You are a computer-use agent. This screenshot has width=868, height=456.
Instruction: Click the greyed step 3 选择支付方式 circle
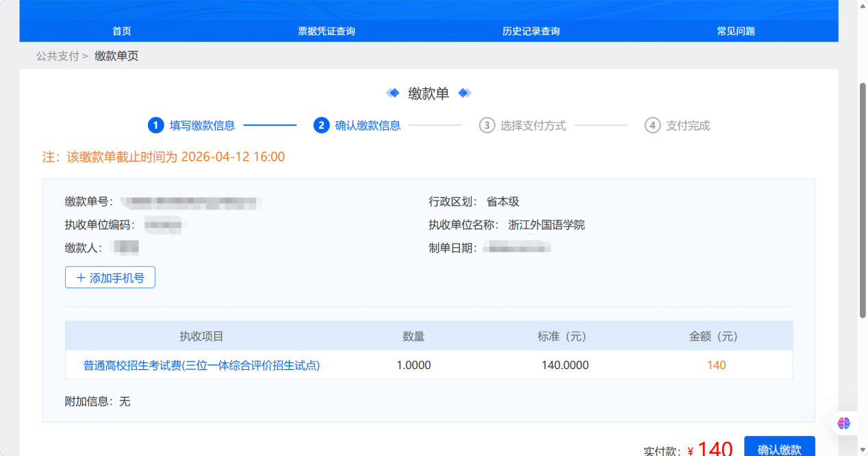[487, 125]
